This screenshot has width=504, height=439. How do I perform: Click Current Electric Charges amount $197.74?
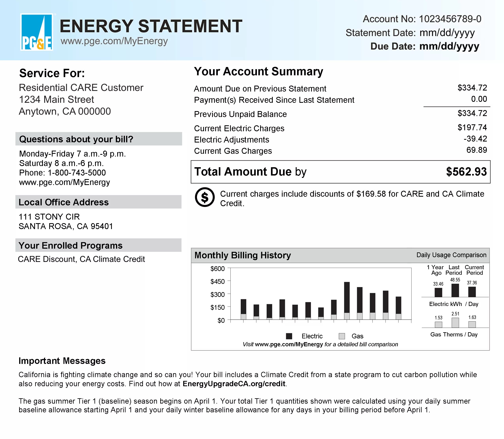tap(472, 127)
